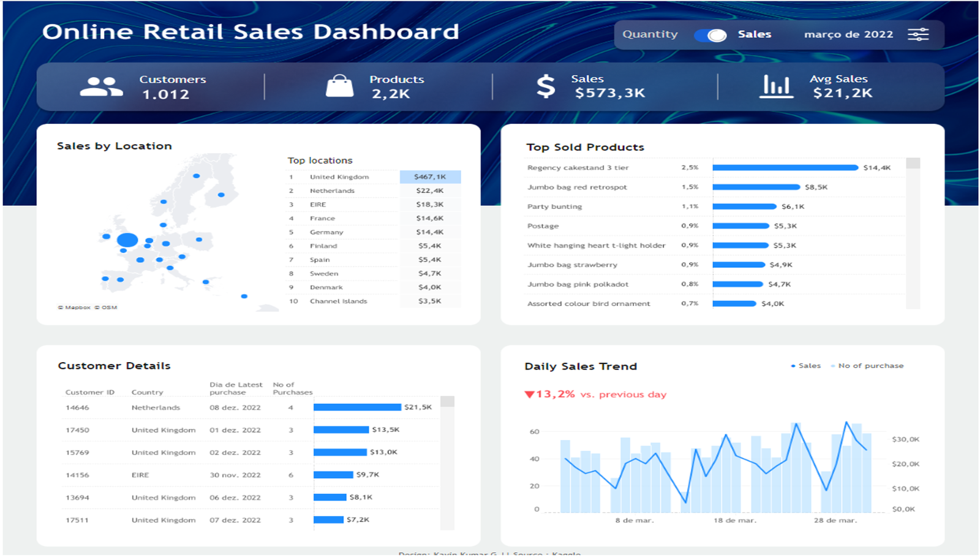
Task: Toggle the No of purchase legend dot
Action: click(832, 365)
